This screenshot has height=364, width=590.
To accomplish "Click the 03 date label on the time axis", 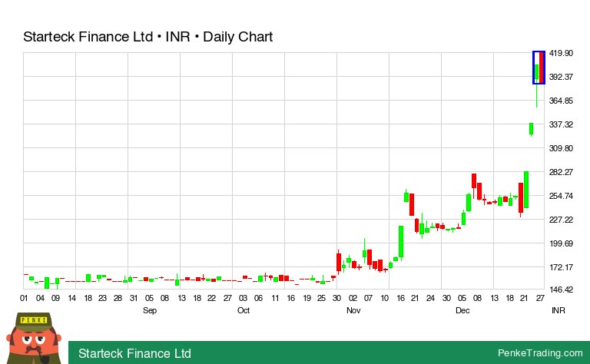I will pos(243,298).
